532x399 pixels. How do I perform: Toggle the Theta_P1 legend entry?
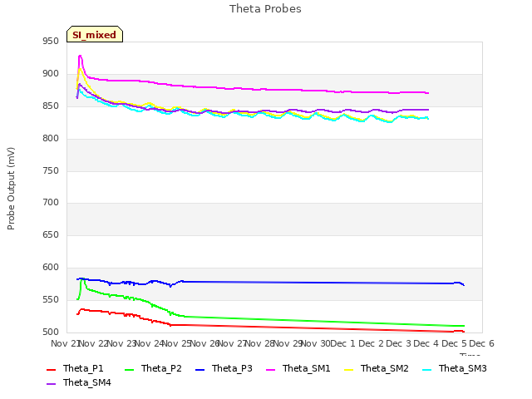pyautogui.click(x=75, y=368)
